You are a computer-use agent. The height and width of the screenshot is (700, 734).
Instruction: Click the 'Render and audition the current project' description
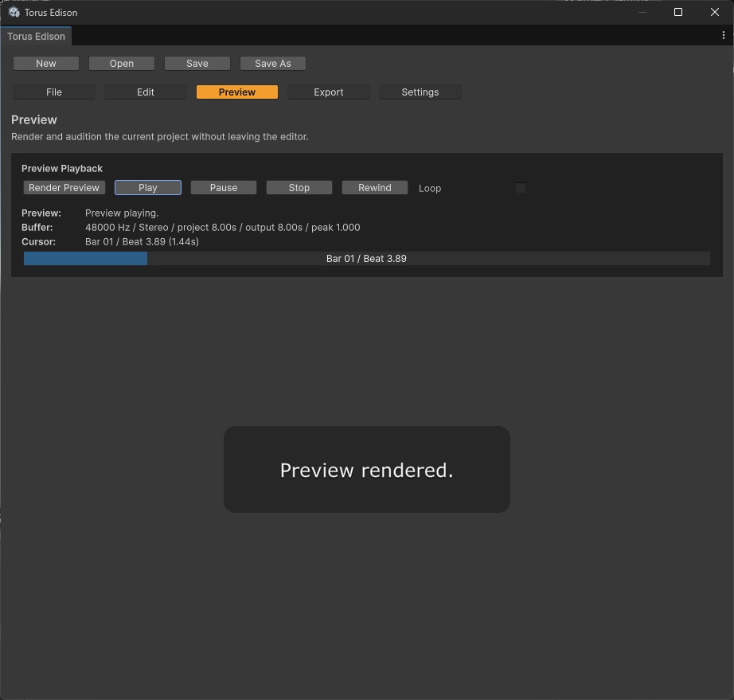tap(160, 137)
